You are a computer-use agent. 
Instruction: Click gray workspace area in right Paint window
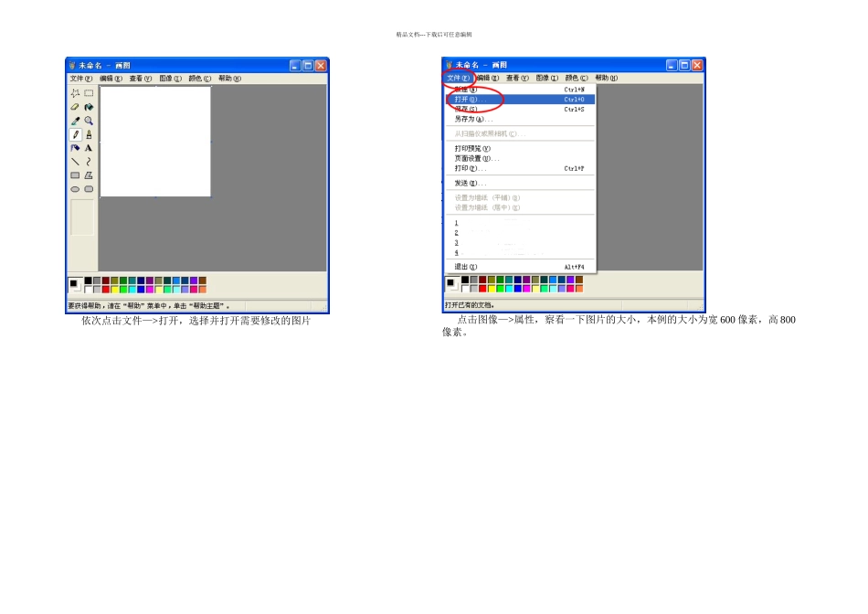point(650,177)
